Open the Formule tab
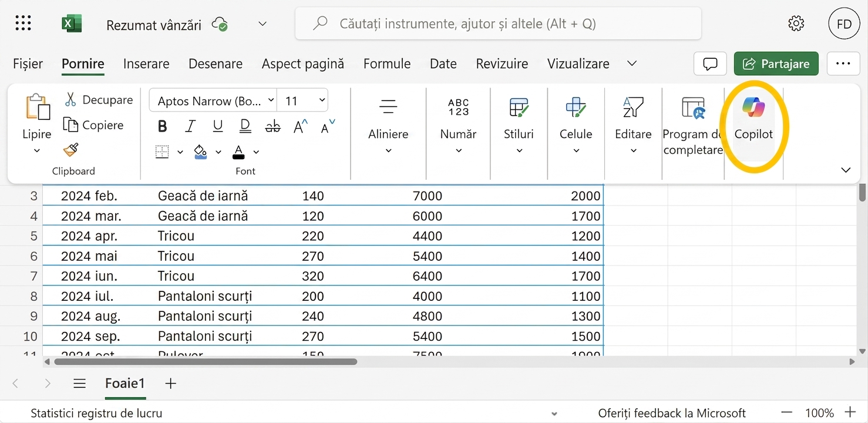The width and height of the screenshot is (868, 423). pos(387,63)
